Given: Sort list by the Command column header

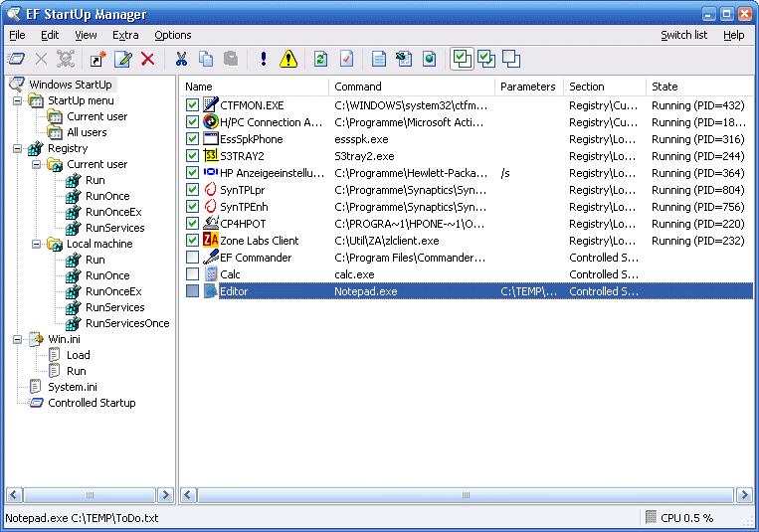Looking at the screenshot, I should (x=410, y=87).
